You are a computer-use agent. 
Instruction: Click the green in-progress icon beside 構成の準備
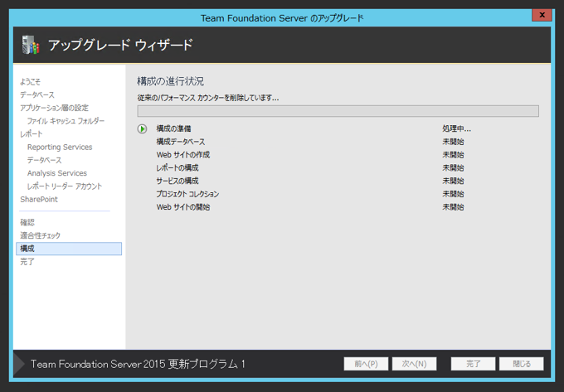point(142,128)
